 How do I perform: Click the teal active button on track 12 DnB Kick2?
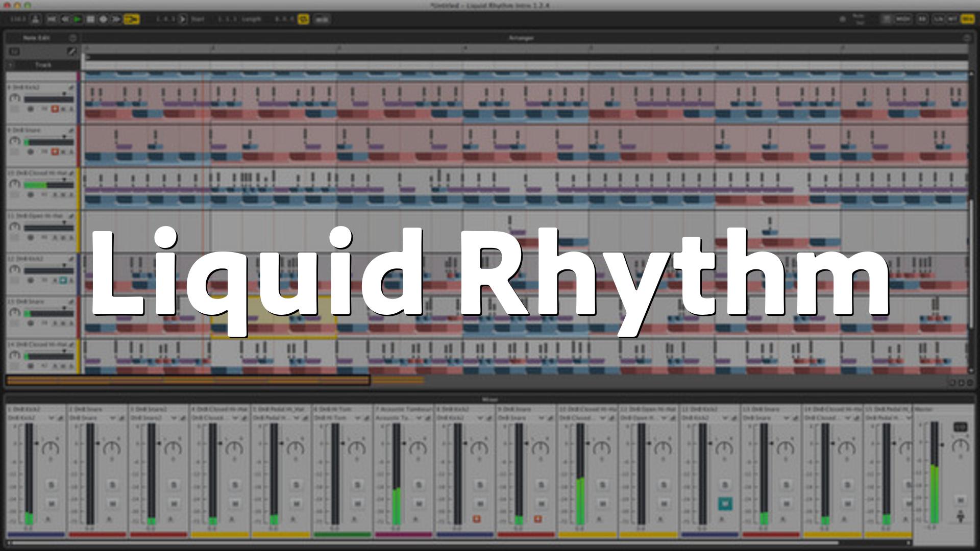[x=63, y=280]
